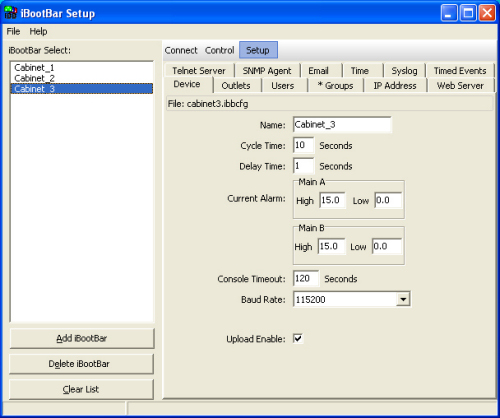Click Main B Low alarm field
Screen dimensions: 500x418
(387, 246)
